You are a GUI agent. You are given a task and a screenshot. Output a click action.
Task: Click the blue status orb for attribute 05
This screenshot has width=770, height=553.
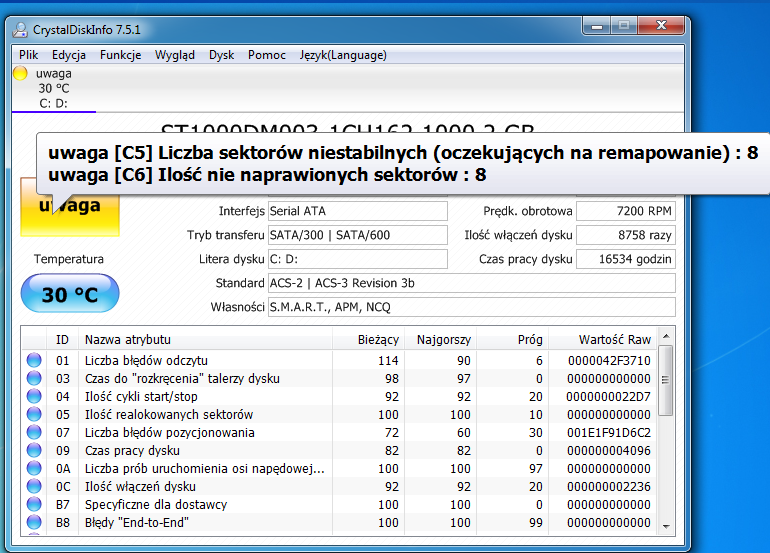coord(34,414)
